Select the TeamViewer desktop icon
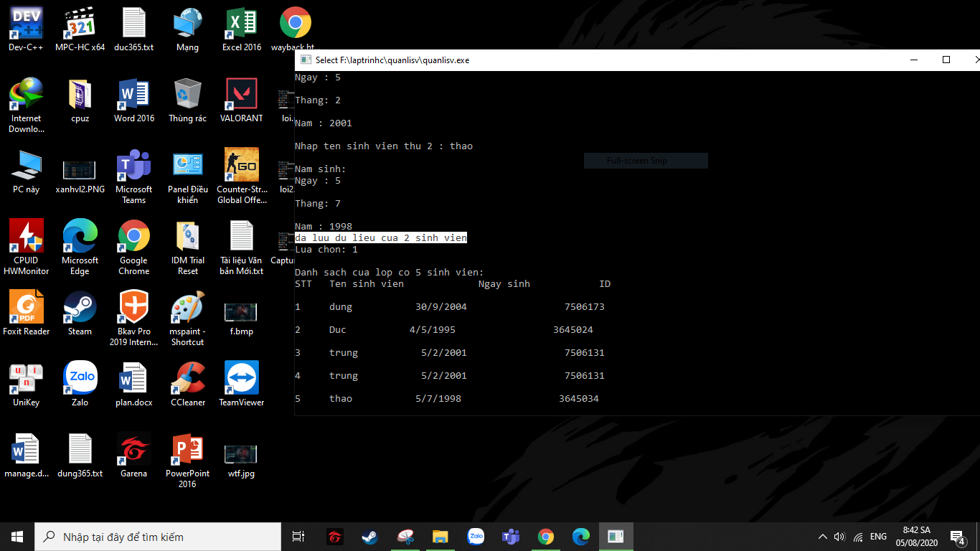Image resolution: width=980 pixels, height=551 pixels. (x=241, y=379)
